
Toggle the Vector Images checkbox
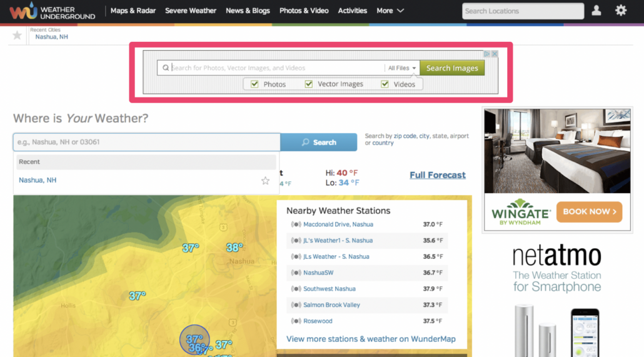(x=309, y=84)
